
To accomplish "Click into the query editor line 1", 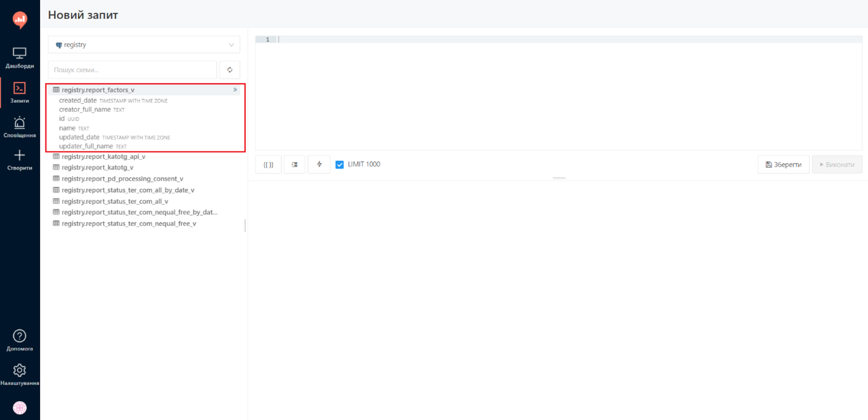I will point(568,39).
